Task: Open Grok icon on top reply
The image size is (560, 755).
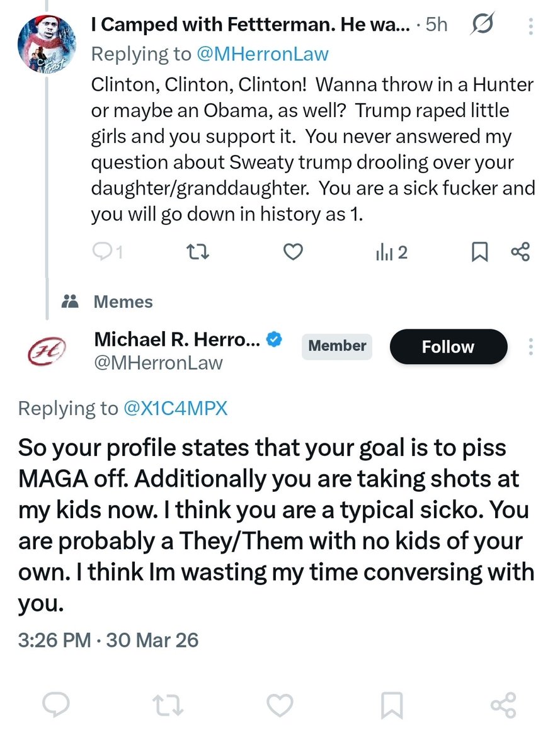Action: (x=483, y=25)
